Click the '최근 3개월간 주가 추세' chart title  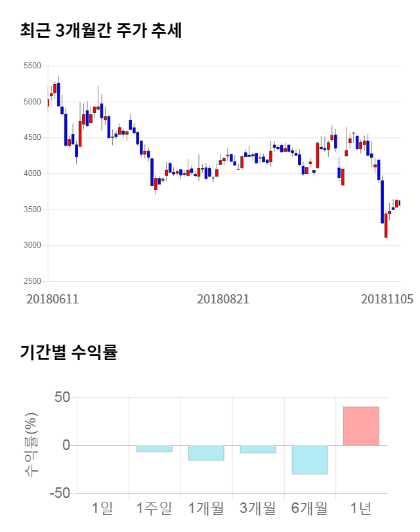[x=101, y=31]
